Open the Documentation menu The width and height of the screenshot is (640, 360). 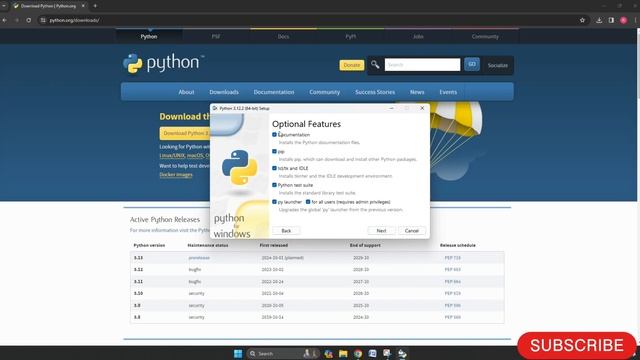click(274, 92)
